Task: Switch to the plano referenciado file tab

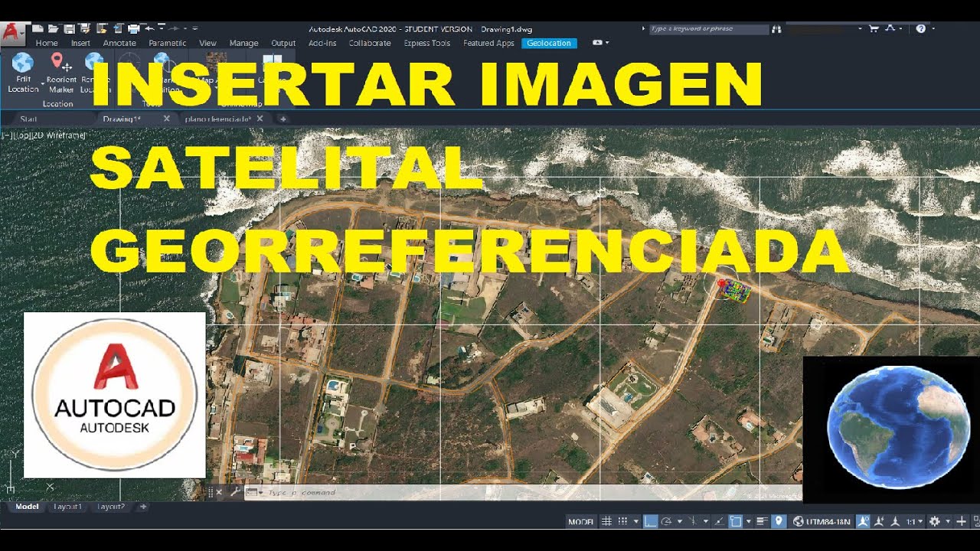Action: 218,119
